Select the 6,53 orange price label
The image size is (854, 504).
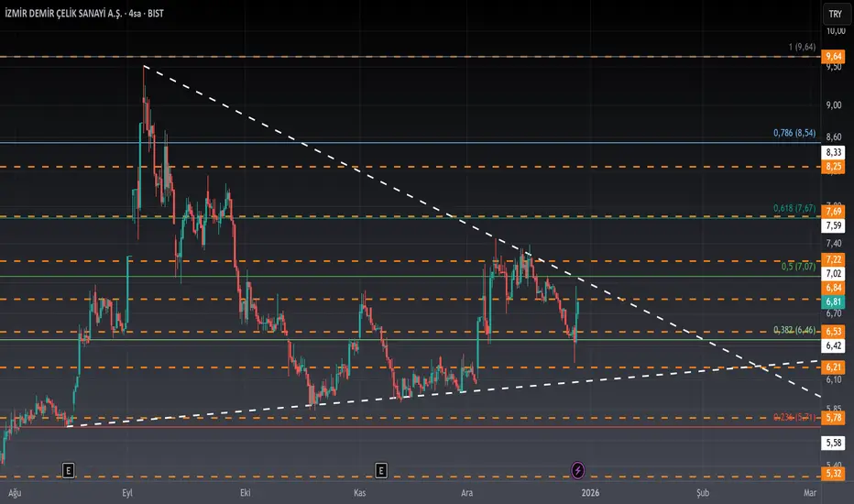(x=833, y=332)
